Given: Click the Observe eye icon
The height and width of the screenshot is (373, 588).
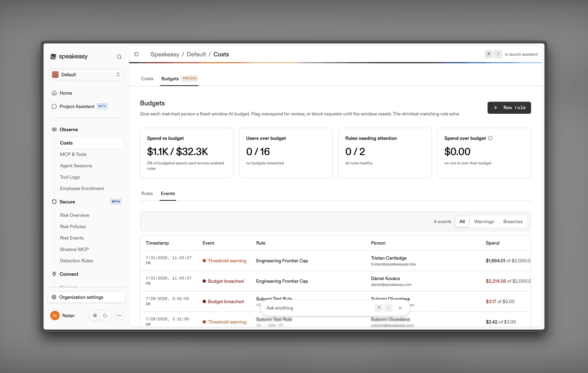Looking at the screenshot, I should point(54,129).
